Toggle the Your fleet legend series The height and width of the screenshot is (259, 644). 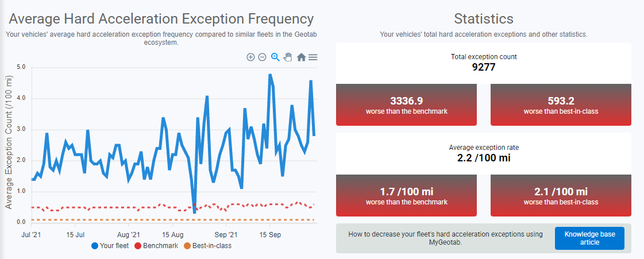(114, 246)
